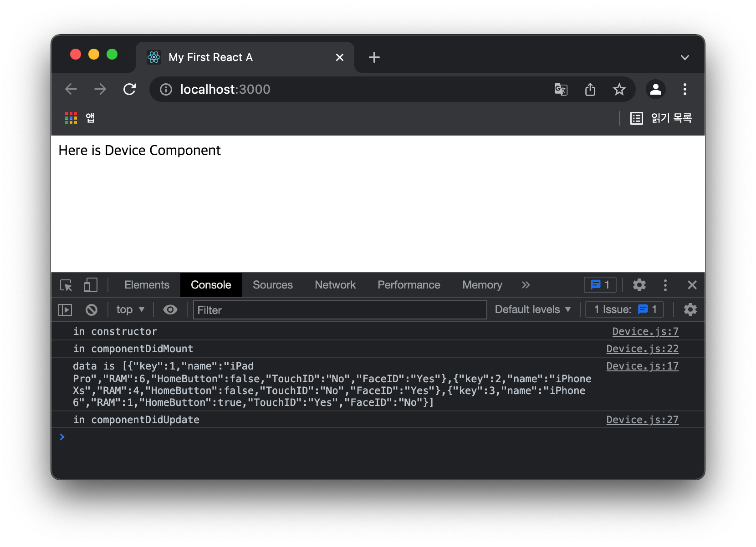Switch to Network tab
756x547 pixels.
(x=335, y=285)
